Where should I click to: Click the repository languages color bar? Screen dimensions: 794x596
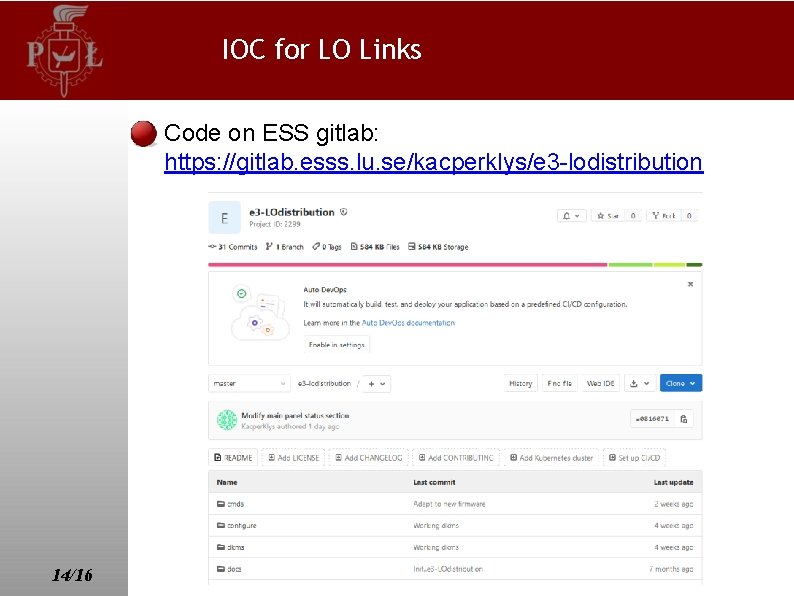[x=455, y=264]
